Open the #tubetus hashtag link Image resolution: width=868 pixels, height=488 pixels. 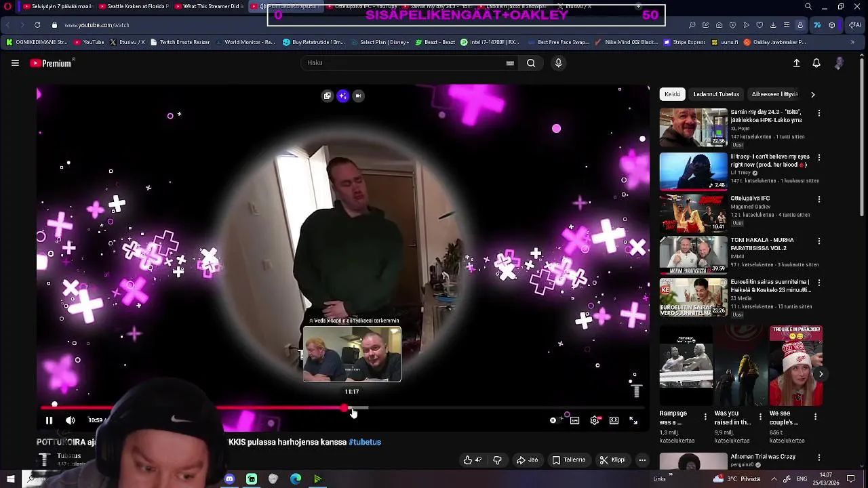(365, 442)
